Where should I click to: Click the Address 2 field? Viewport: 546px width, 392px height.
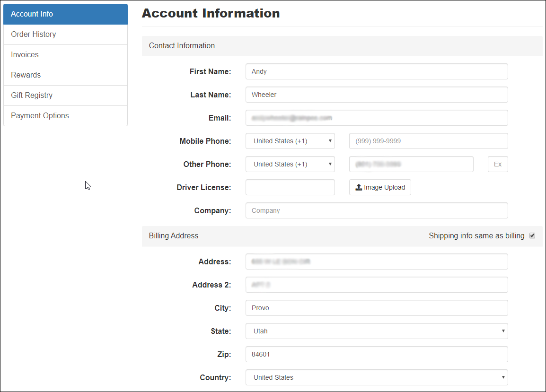point(377,285)
